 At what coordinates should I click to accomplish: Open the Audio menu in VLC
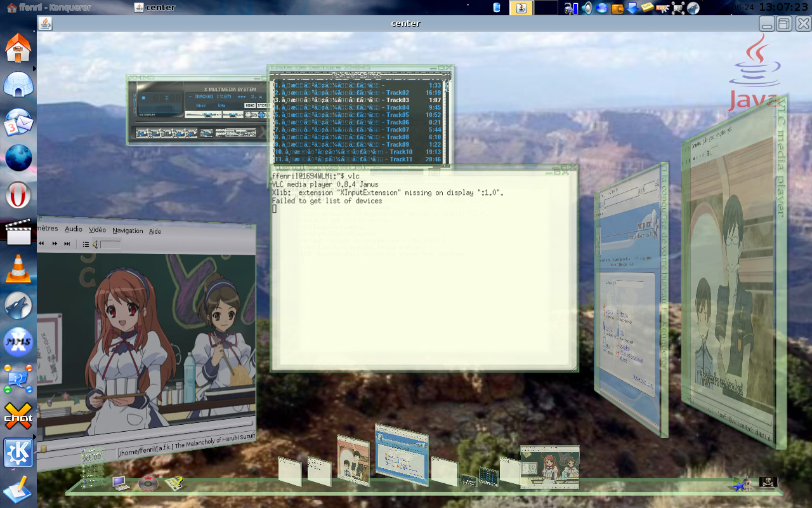click(74, 229)
